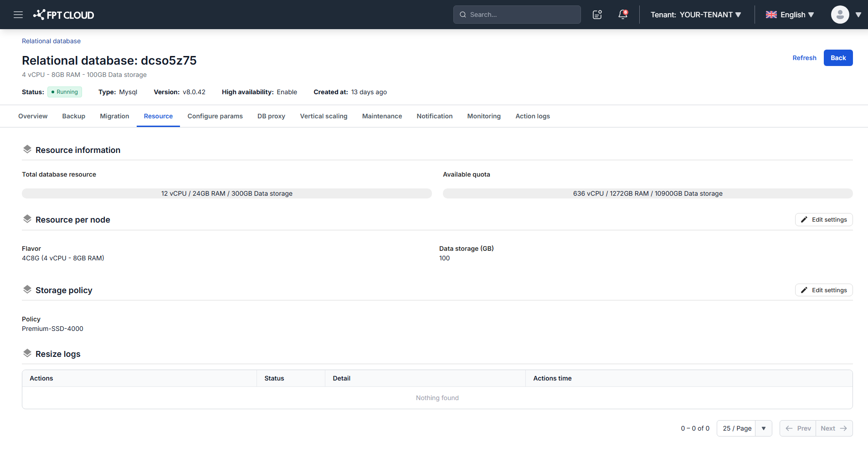
Task: Open the hamburger navigation menu
Action: click(18, 15)
